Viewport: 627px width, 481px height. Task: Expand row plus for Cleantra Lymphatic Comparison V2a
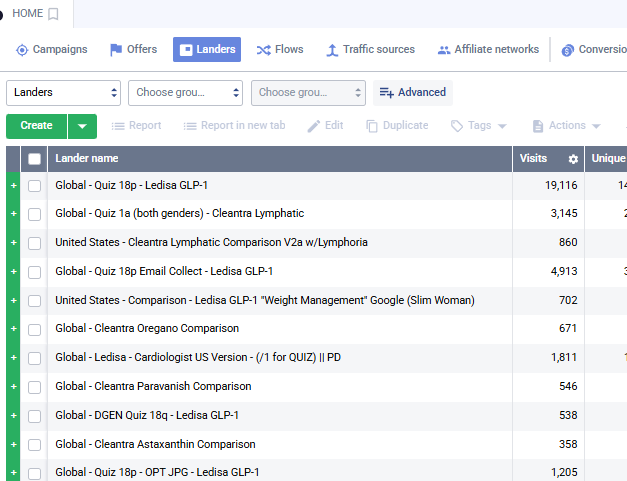click(14, 243)
